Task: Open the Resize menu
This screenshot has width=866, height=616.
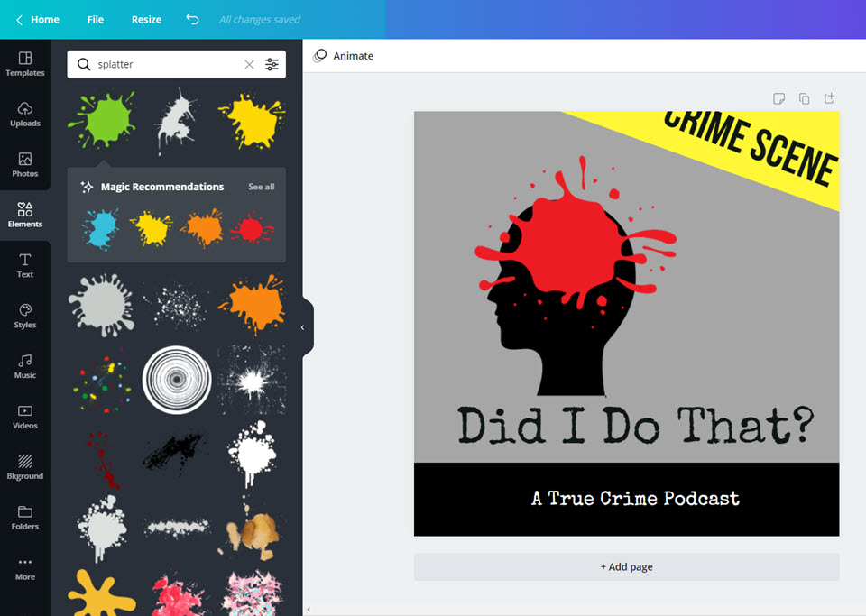Action: pyautogui.click(x=146, y=19)
